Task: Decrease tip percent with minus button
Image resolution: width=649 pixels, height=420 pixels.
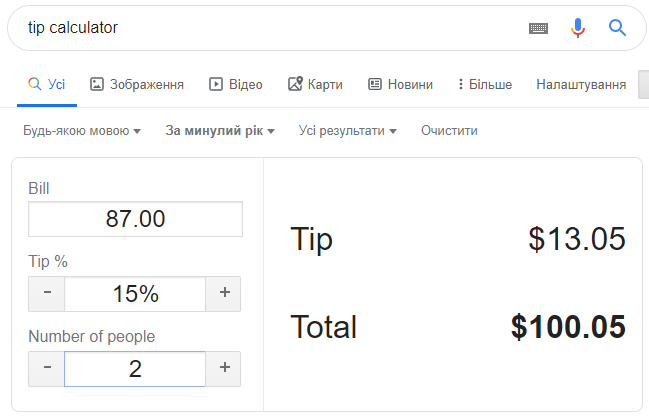Action: pyautogui.click(x=47, y=294)
